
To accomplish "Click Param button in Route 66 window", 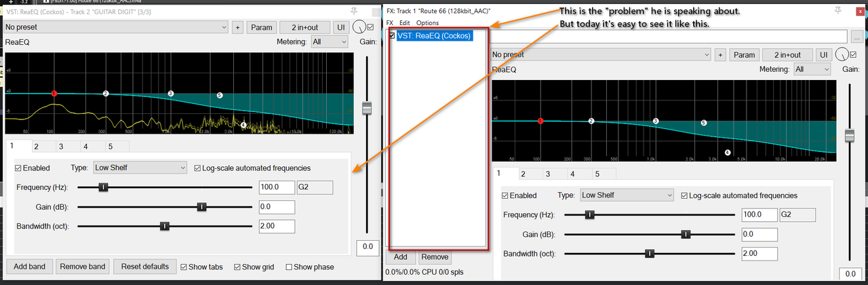I will [744, 55].
